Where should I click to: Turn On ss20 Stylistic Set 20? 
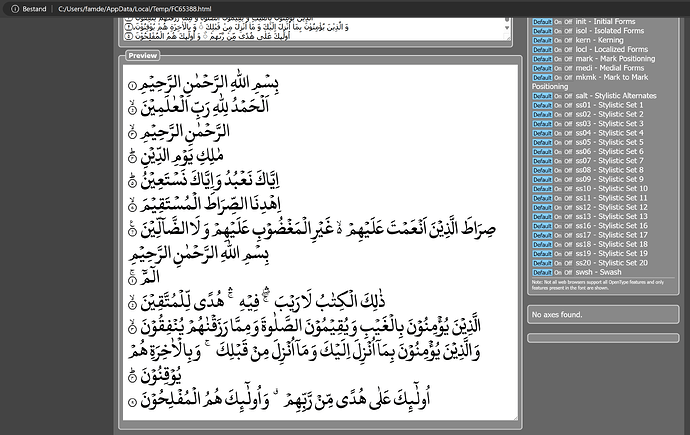[558, 263]
